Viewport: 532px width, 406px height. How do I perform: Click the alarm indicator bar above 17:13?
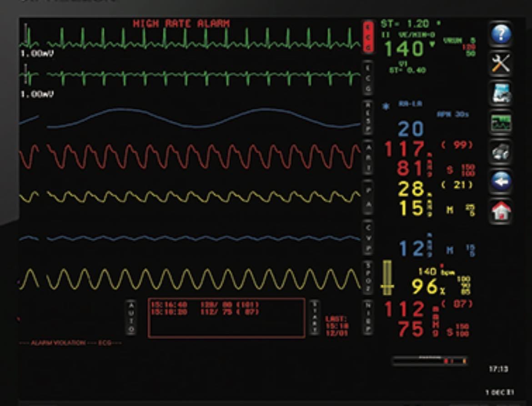pyautogui.click(x=430, y=361)
